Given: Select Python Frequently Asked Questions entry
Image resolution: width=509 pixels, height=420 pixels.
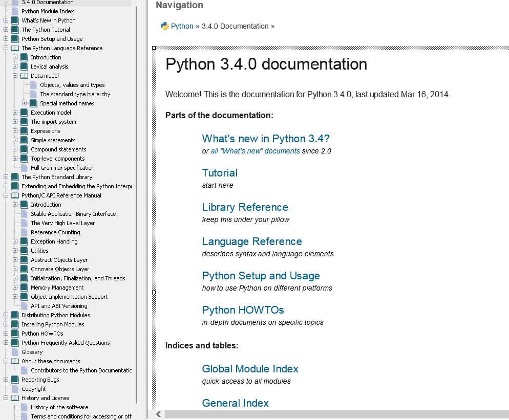Looking at the screenshot, I should tap(66, 343).
